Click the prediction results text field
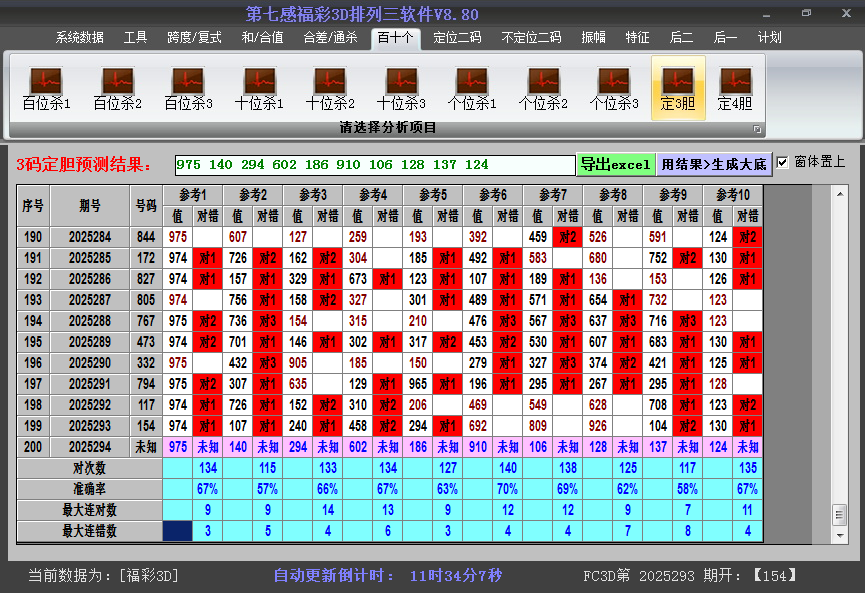 click(374, 164)
